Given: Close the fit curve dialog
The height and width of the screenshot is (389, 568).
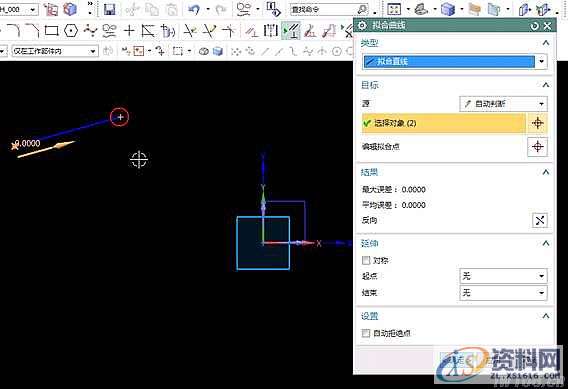Looking at the screenshot, I should click(548, 26).
